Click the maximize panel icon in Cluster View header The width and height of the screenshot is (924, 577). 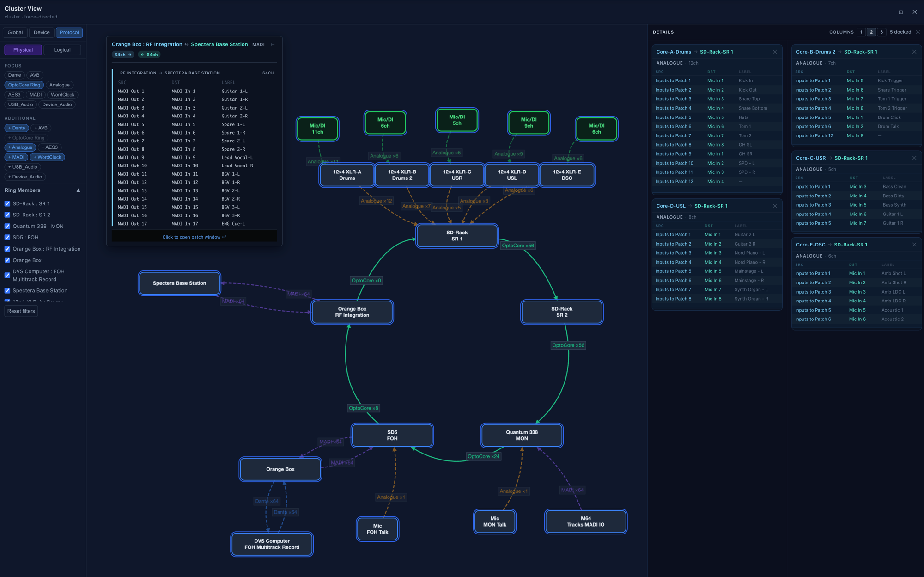tap(900, 12)
